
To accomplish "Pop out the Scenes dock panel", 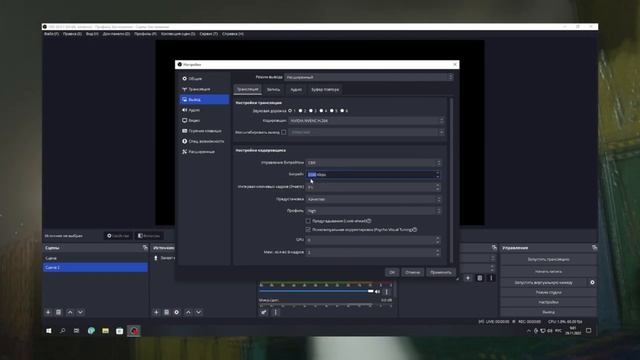I will (x=145, y=248).
